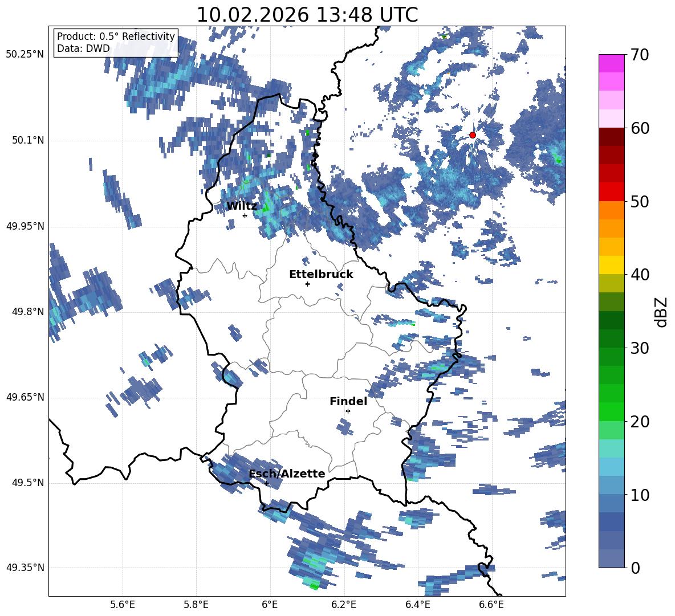Click the 10.02.2026 13:48 UTC title
This screenshot has width=675, height=616.
[307, 15]
